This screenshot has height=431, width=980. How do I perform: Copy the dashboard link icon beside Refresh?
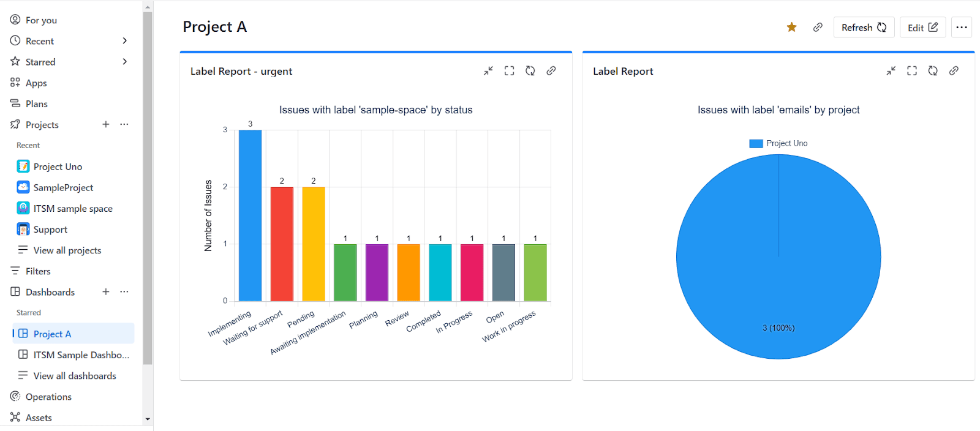[x=817, y=27]
